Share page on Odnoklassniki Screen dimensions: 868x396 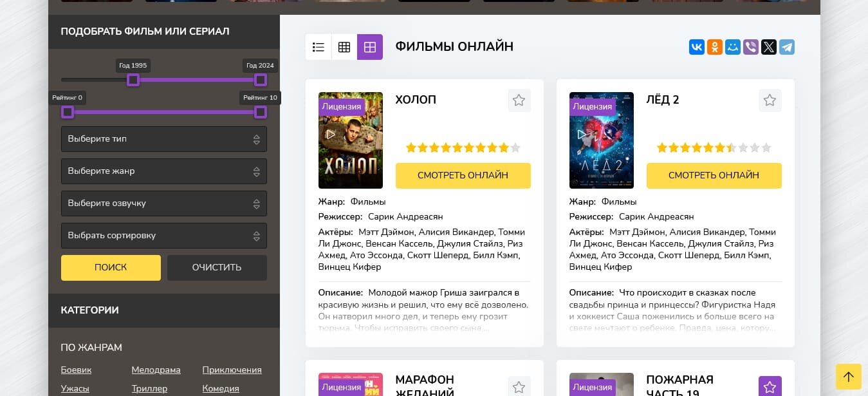[715, 47]
